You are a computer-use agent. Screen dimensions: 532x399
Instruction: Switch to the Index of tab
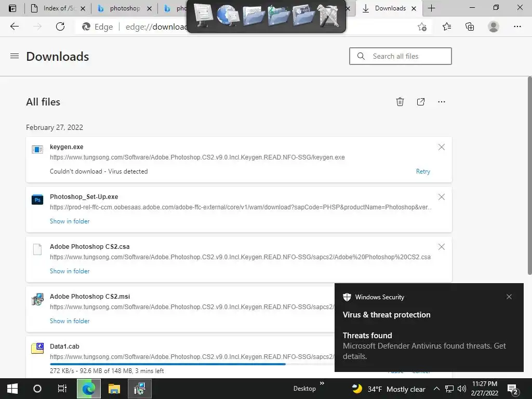pyautogui.click(x=58, y=8)
